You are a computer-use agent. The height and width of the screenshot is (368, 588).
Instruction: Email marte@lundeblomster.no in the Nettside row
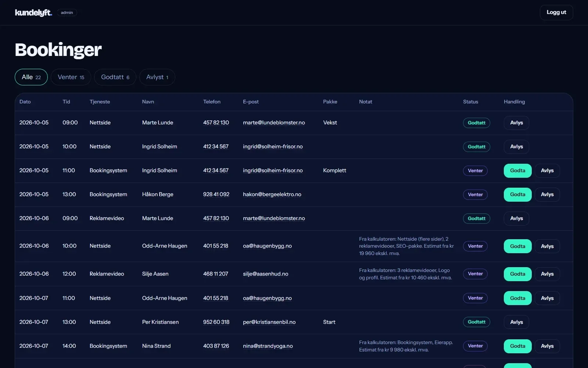click(274, 123)
